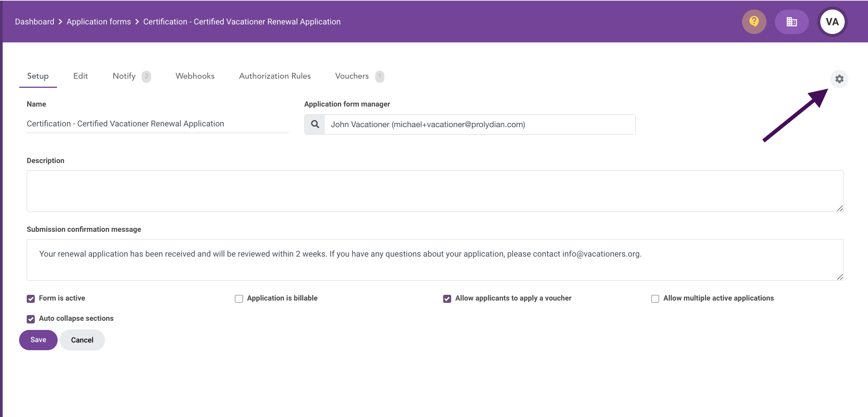
Task: Click the Vouchers count badge
Action: (379, 76)
